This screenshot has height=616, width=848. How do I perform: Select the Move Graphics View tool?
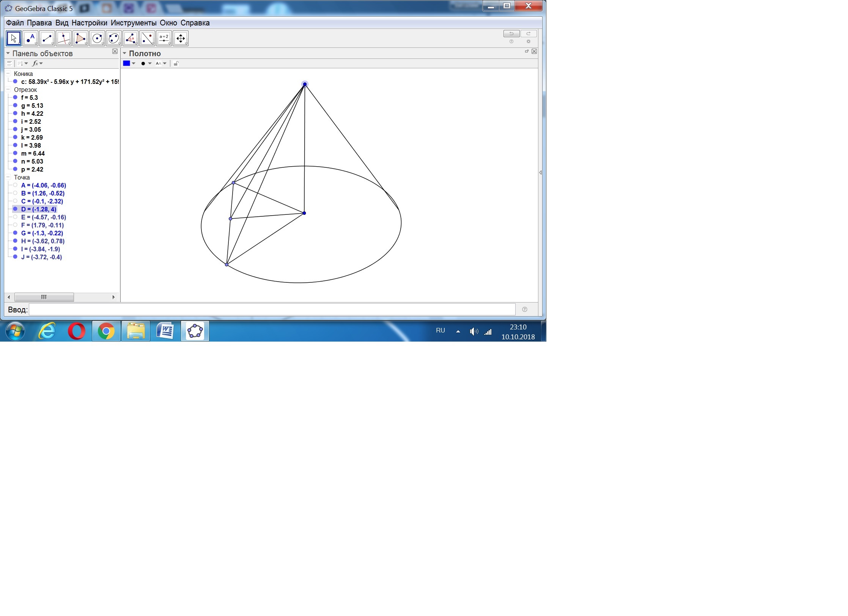pyautogui.click(x=181, y=38)
